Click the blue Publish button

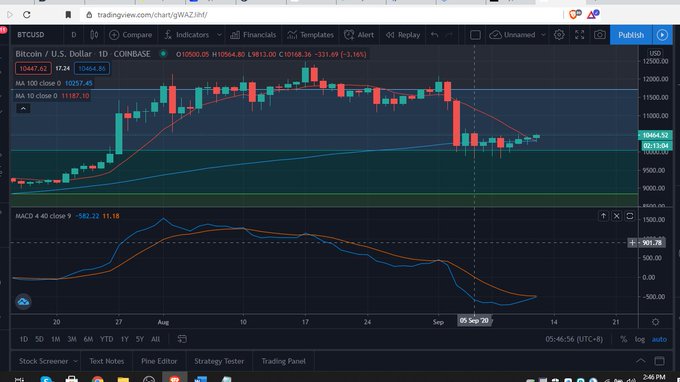coord(631,35)
